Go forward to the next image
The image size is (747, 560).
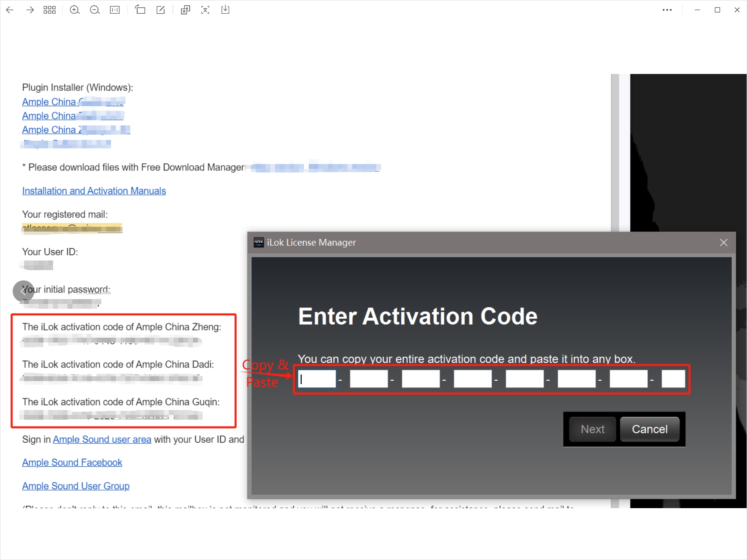click(30, 10)
